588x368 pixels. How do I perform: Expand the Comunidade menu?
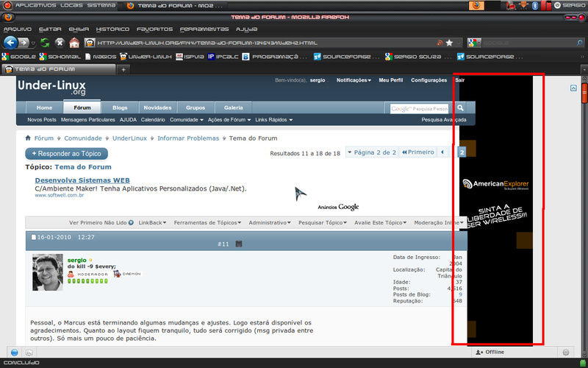(x=187, y=120)
